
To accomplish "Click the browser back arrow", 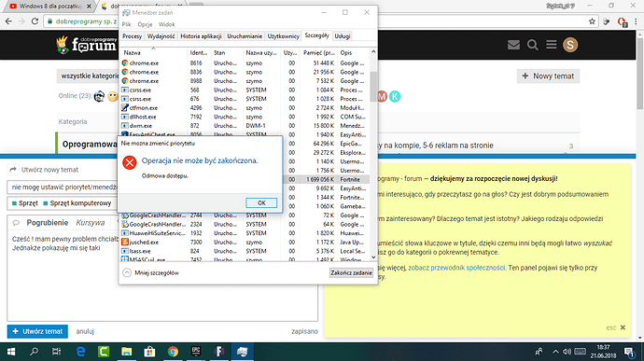I will pos(8,21).
